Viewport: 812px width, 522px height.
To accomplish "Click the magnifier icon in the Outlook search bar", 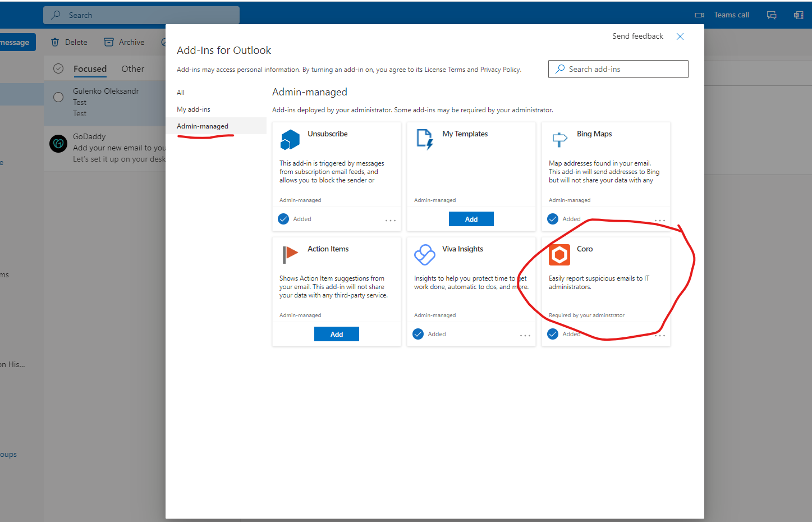I will [56, 15].
